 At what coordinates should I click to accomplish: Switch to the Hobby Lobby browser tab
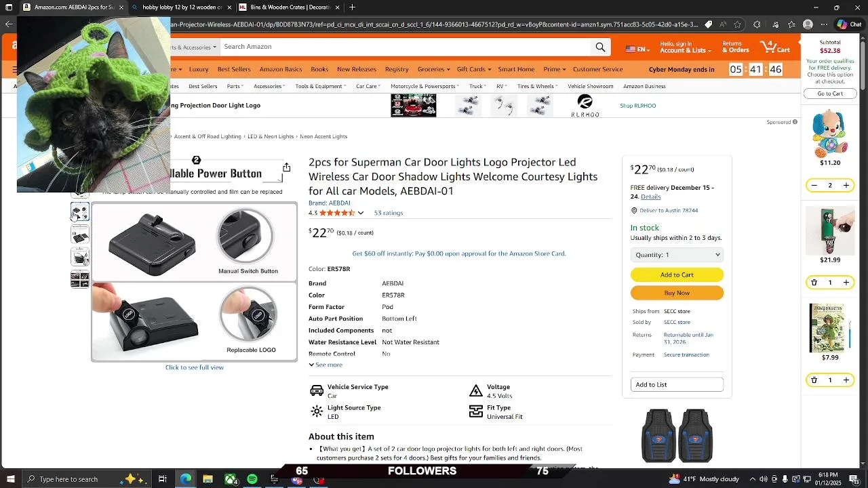click(x=181, y=7)
